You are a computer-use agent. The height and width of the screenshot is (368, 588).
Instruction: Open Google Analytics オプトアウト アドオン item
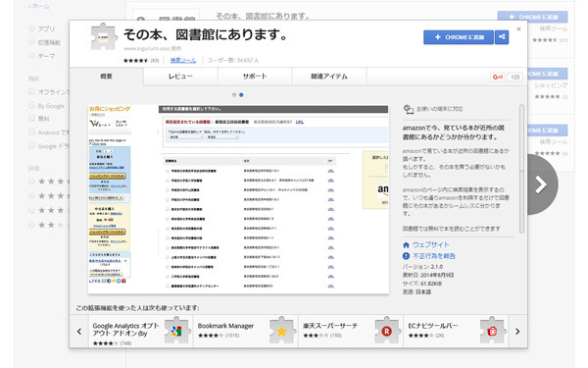(x=140, y=331)
